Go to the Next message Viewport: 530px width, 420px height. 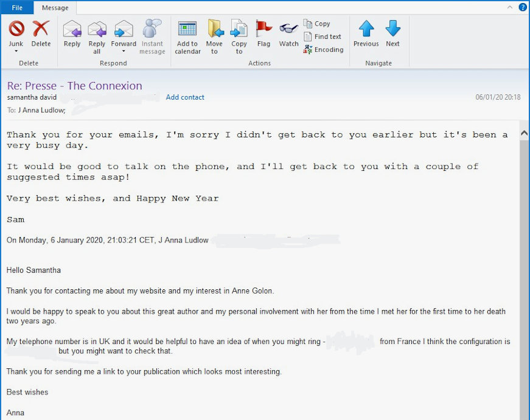click(393, 29)
